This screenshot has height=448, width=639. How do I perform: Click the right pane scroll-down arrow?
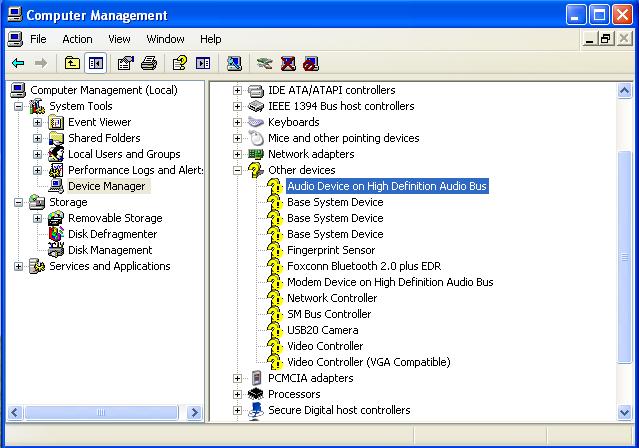(626, 412)
